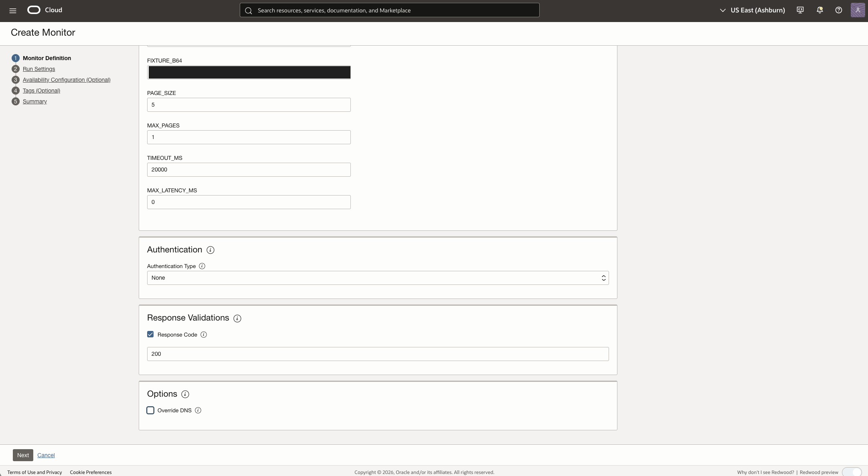Click Why don't I see Redwood link
This screenshot has height=476, width=868.
tap(765, 472)
